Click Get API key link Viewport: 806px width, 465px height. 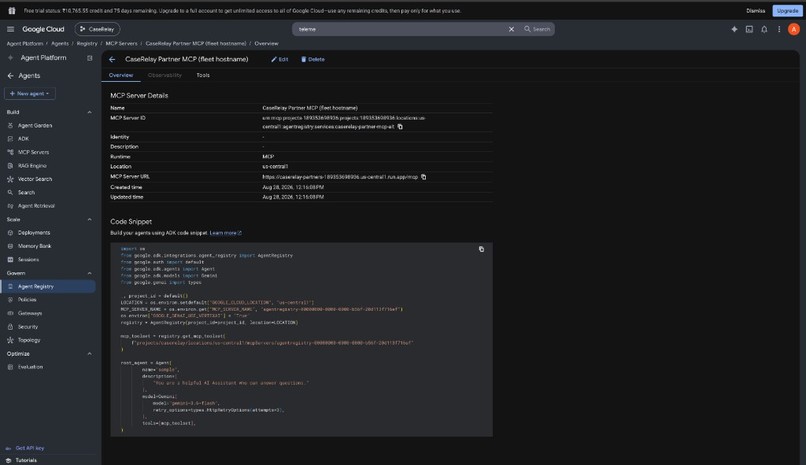(29, 448)
